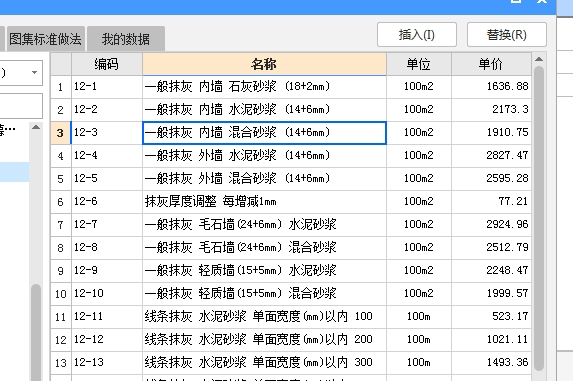Image resolution: width=573 pixels, height=381 pixels.
Task: Click 一般抹灰 轻质墙(15+5mm) 混合砂浆 cell
Action: (264, 294)
